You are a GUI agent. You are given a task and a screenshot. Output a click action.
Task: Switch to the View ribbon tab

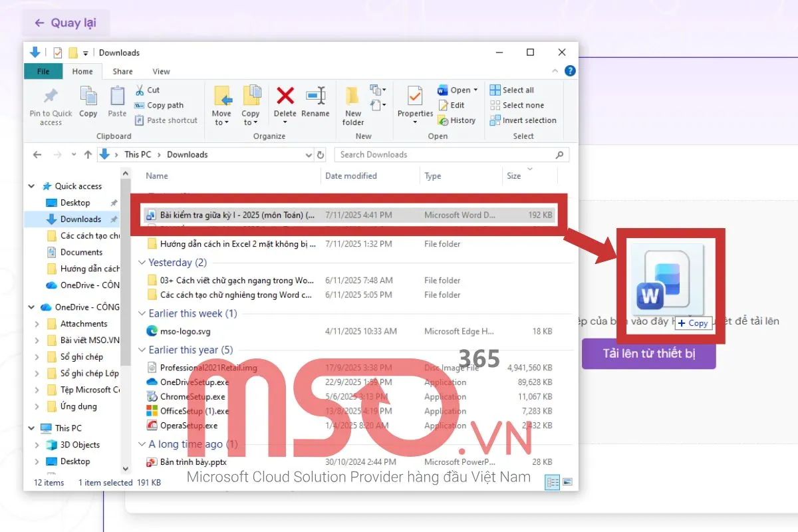pos(161,71)
